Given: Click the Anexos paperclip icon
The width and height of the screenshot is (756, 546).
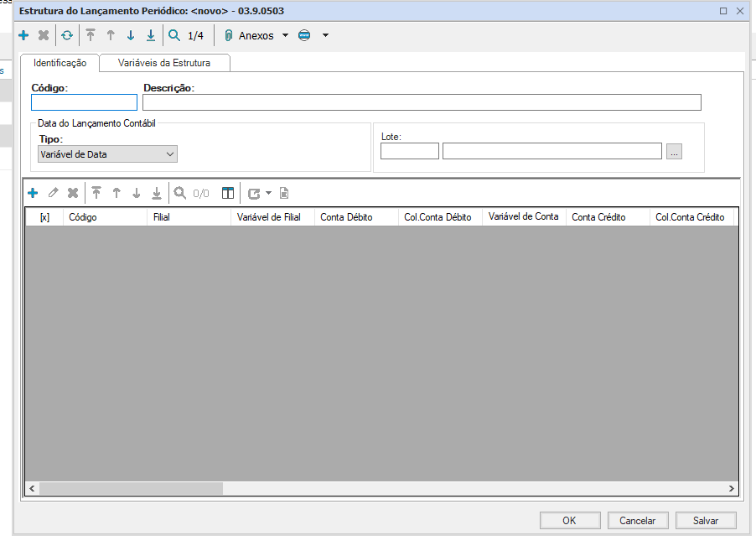Looking at the screenshot, I should 228,36.
